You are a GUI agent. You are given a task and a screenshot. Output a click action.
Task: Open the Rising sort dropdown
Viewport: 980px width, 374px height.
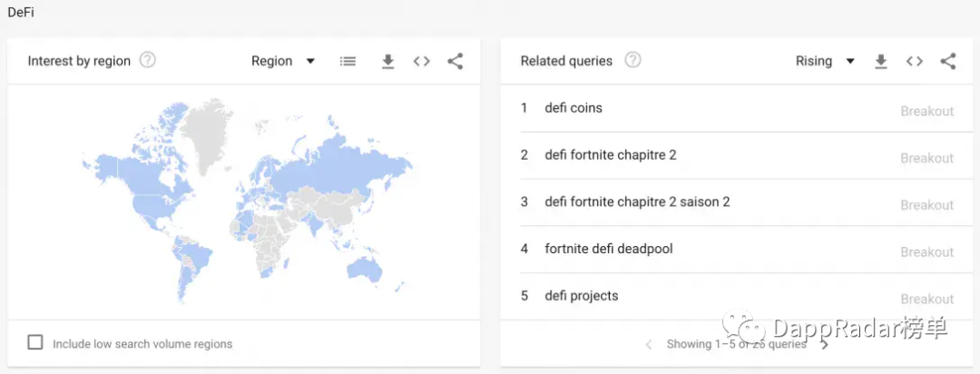tap(825, 62)
